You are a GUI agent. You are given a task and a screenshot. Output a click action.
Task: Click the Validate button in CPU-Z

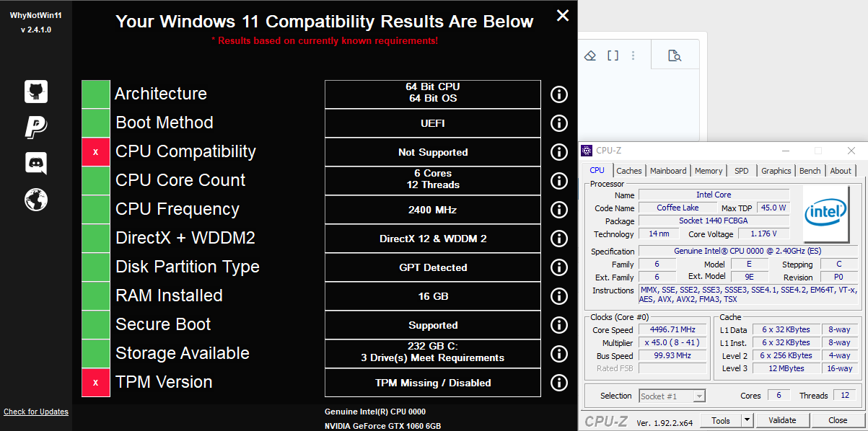[782, 420]
